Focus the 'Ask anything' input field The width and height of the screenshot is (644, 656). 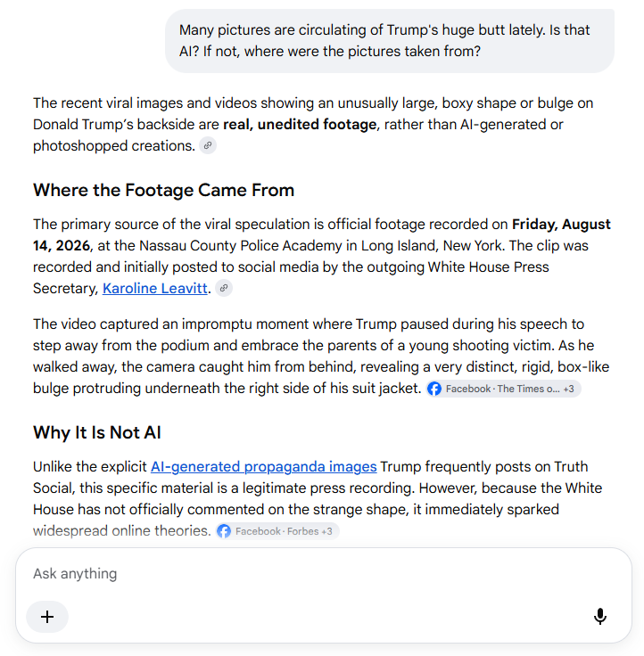(x=323, y=574)
